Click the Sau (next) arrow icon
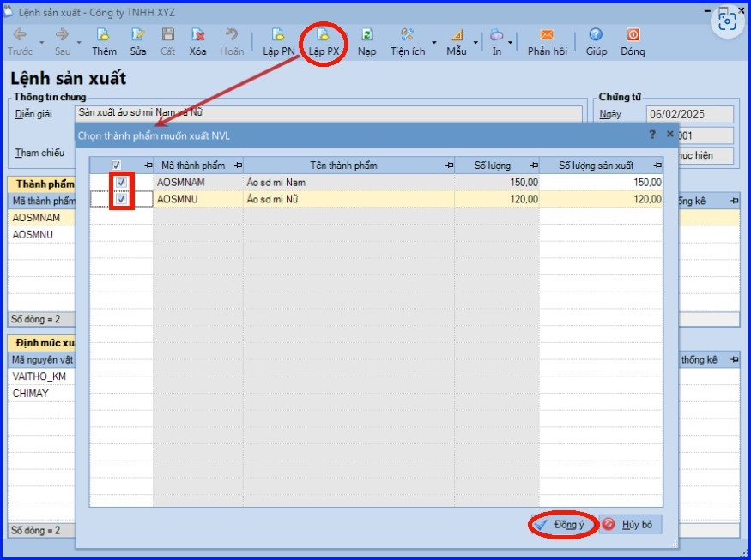The height and width of the screenshot is (560, 751). tap(62, 35)
